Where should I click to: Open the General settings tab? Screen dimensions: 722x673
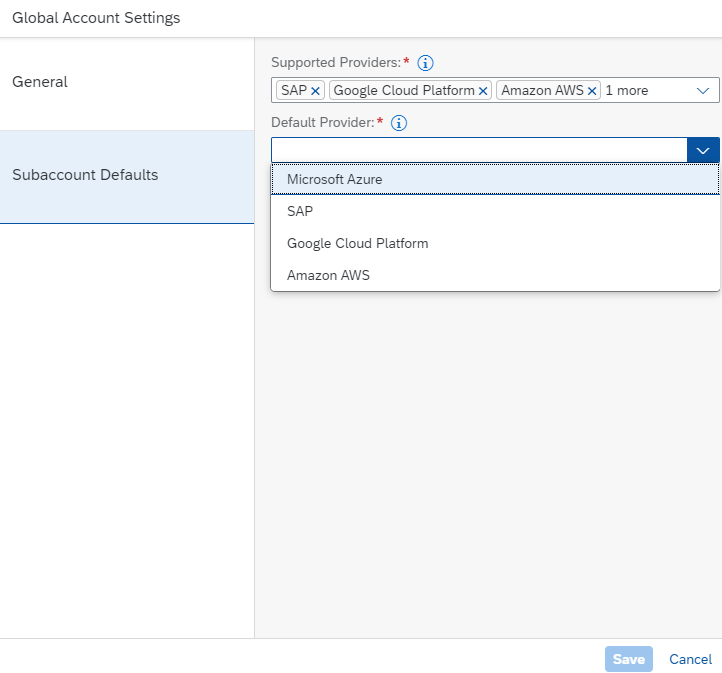click(40, 82)
